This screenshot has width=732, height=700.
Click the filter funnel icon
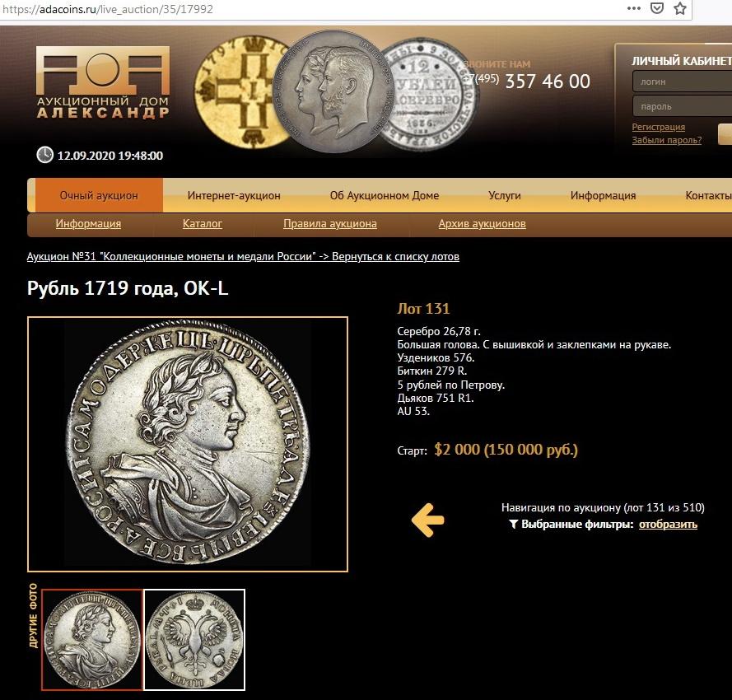[x=514, y=525]
